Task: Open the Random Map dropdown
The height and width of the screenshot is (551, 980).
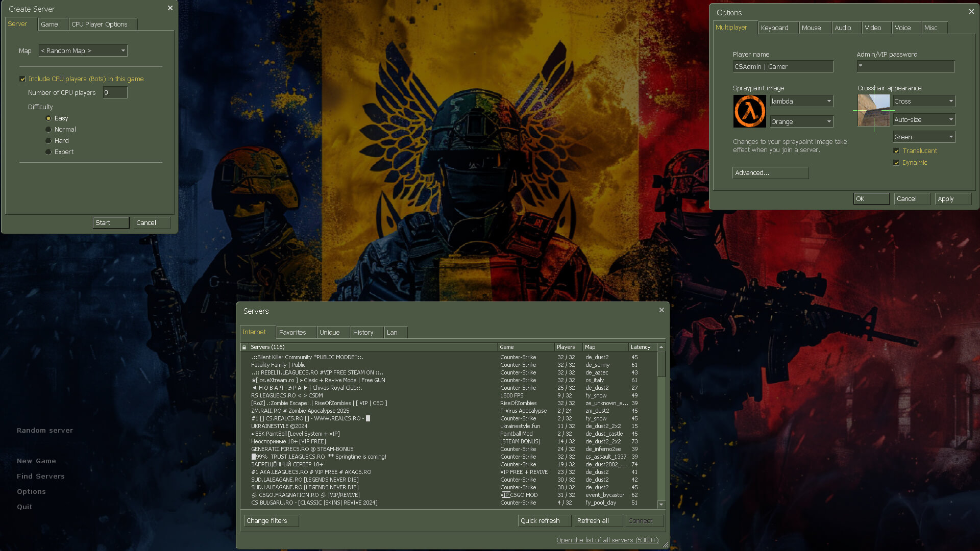Action: 83,51
